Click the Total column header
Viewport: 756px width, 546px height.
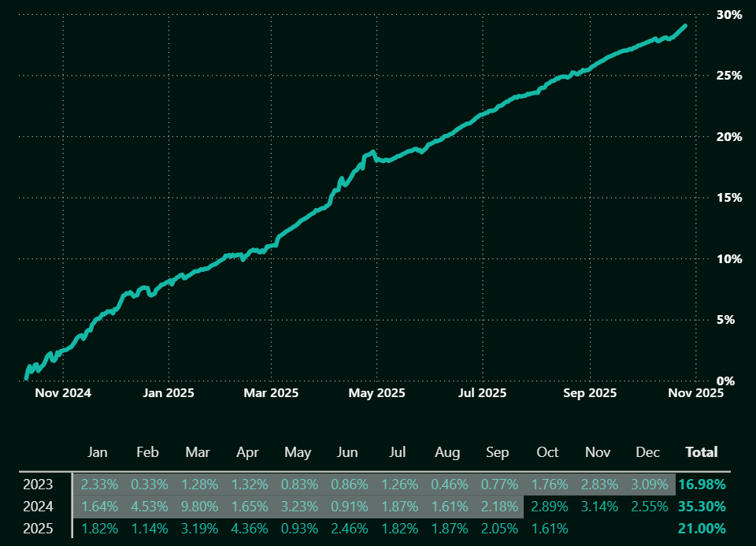(x=701, y=452)
